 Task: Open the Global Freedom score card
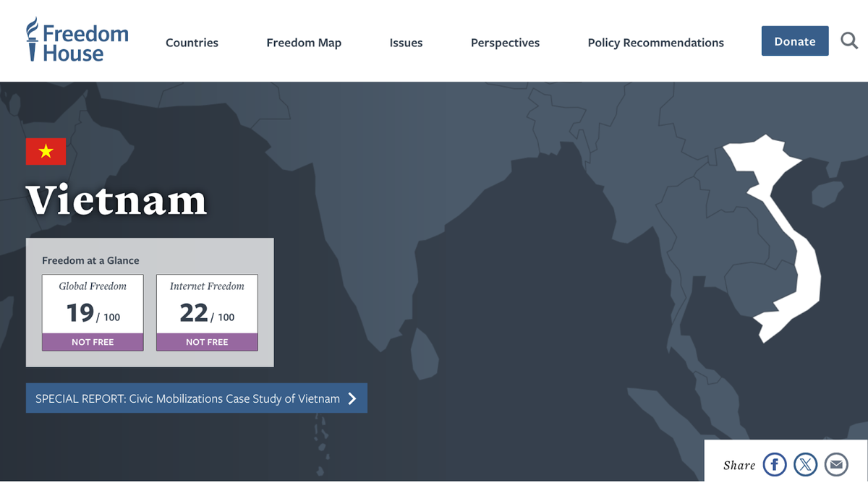click(93, 312)
